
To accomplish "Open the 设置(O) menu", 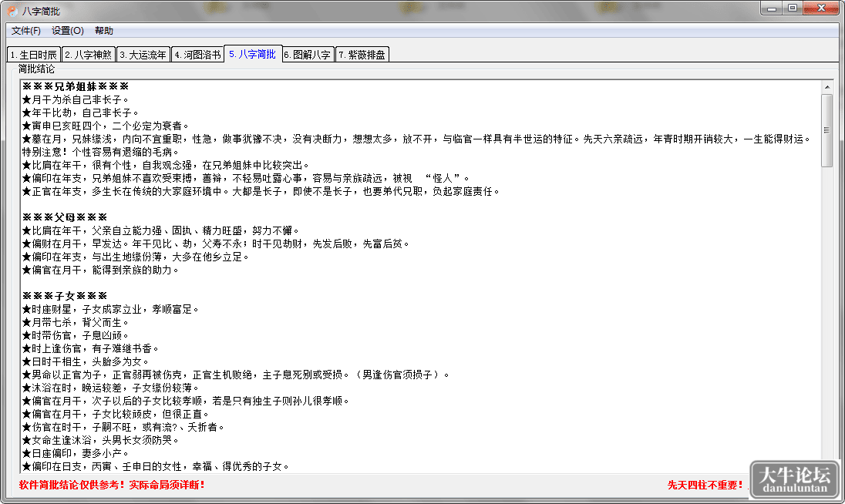I will (x=68, y=31).
